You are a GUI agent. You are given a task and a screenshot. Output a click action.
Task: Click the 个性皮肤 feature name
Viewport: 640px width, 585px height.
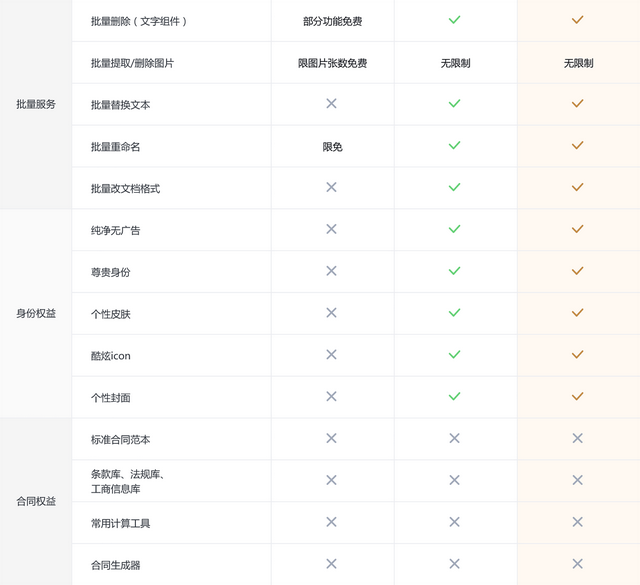[x=111, y=314]
